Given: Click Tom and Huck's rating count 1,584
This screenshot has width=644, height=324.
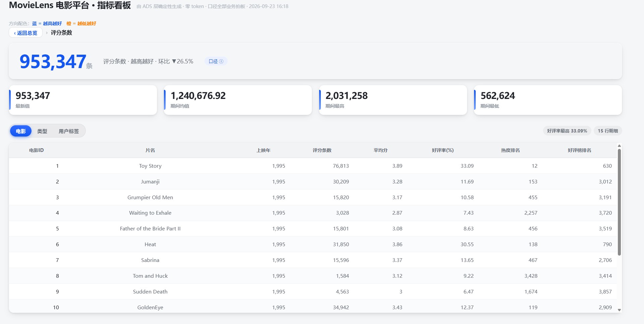Looking at the screenshot, I should coord(342,276).
